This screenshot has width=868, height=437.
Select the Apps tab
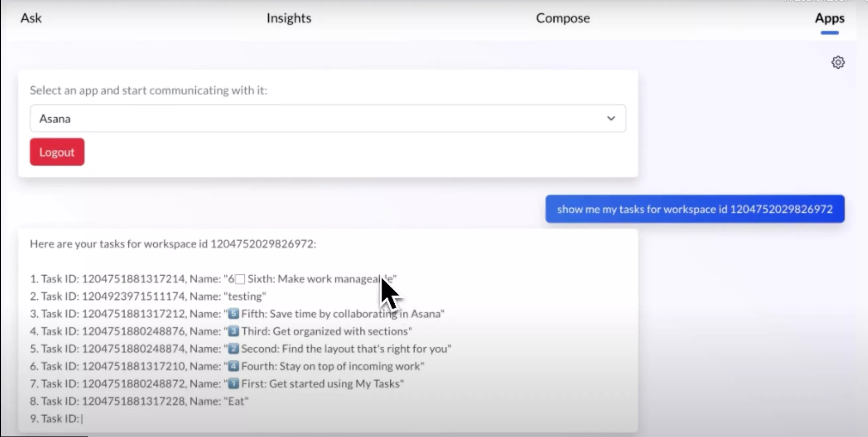[x=829, y=18]
